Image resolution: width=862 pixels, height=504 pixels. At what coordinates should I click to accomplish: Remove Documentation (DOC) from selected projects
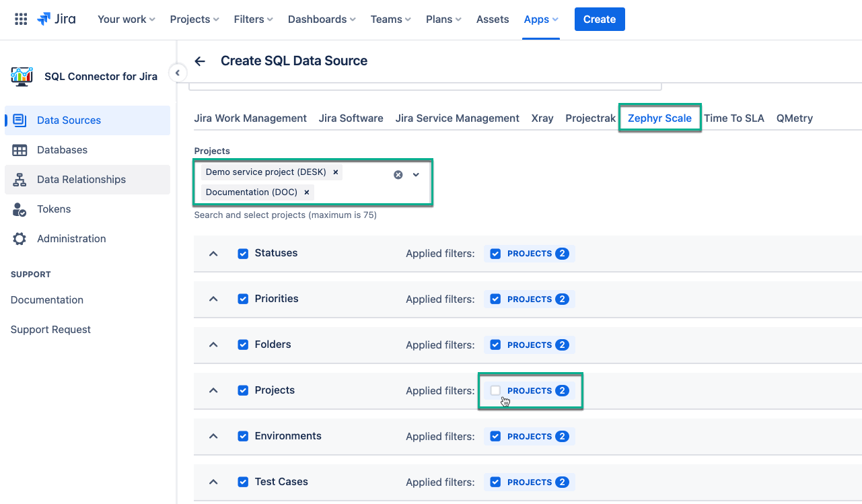pos(306,192)
